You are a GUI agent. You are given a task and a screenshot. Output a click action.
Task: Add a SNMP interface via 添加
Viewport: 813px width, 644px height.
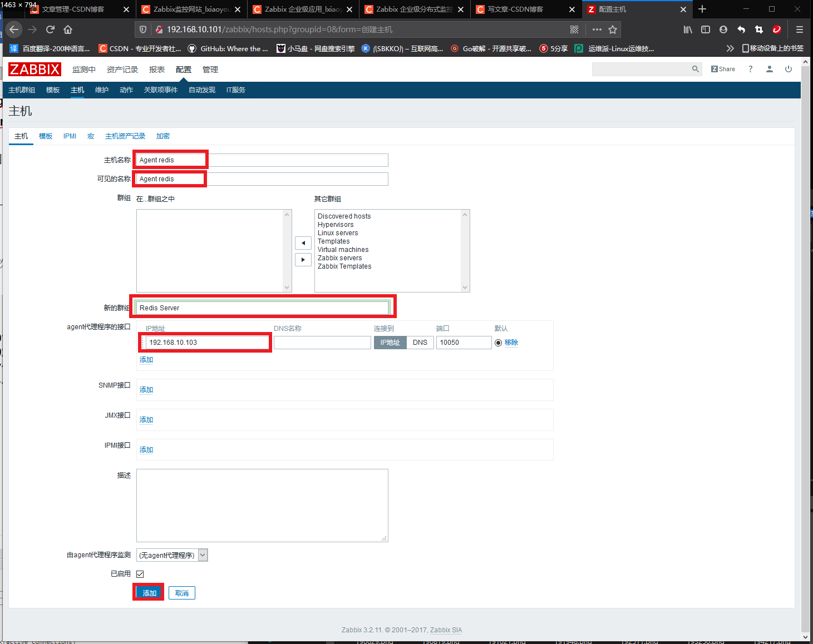(x=146, y=390)
